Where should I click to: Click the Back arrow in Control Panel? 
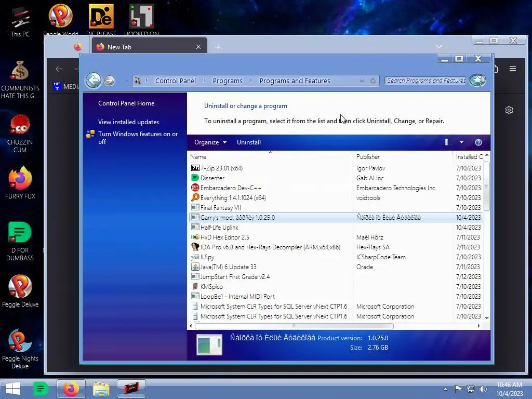coord(94,81)
